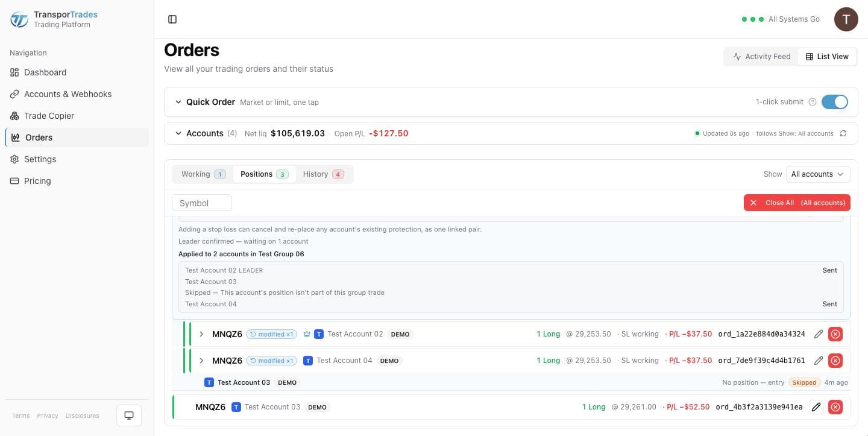Edit the Test Account 04 MNQZ6 position

tap(818, 361)
